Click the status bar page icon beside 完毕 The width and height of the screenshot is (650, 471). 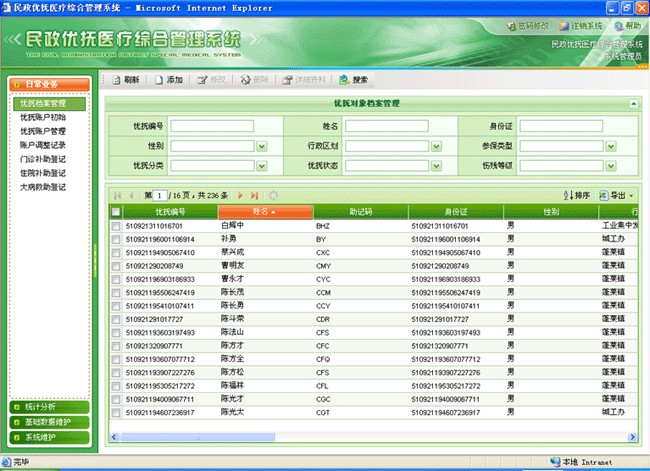(7, 462)
